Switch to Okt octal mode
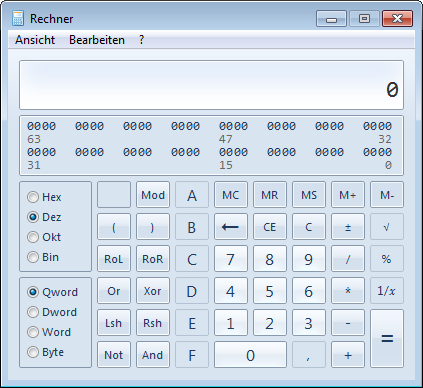Viewport: 423px width, 388px height. click(x=44, y=237)
